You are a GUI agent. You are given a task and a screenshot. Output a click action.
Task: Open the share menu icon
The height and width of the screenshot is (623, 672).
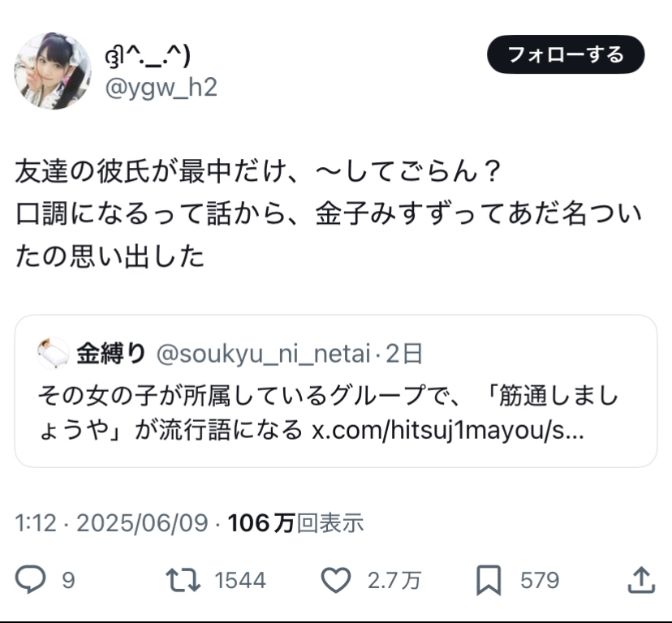point(641,579)
